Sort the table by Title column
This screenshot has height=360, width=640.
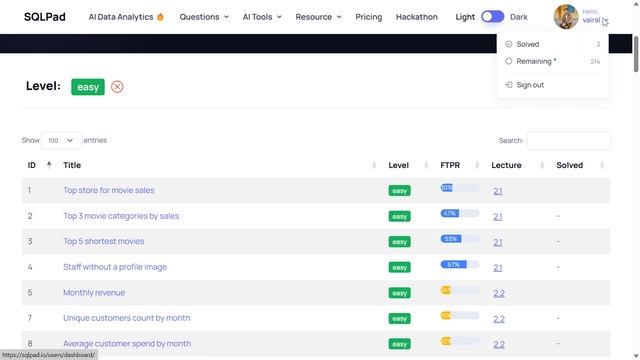[x=219, y=165]
